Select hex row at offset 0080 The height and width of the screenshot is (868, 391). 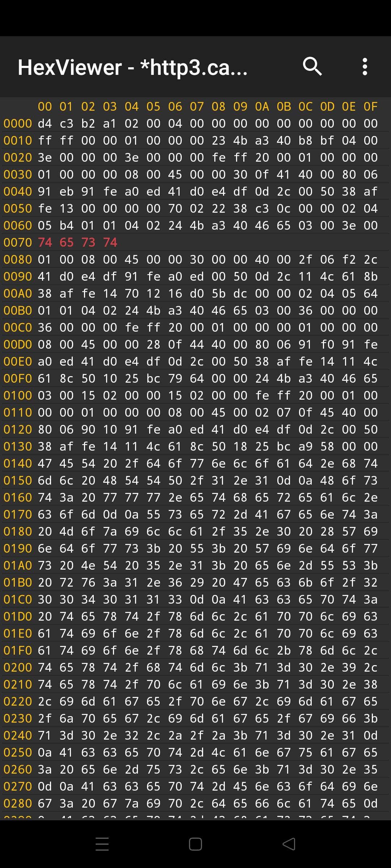pyautogui.click(x=195, y=259)
